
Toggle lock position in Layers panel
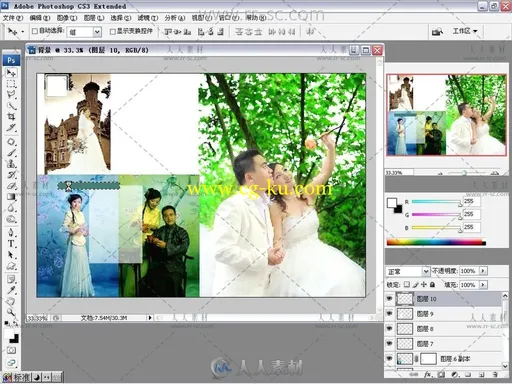424,285
